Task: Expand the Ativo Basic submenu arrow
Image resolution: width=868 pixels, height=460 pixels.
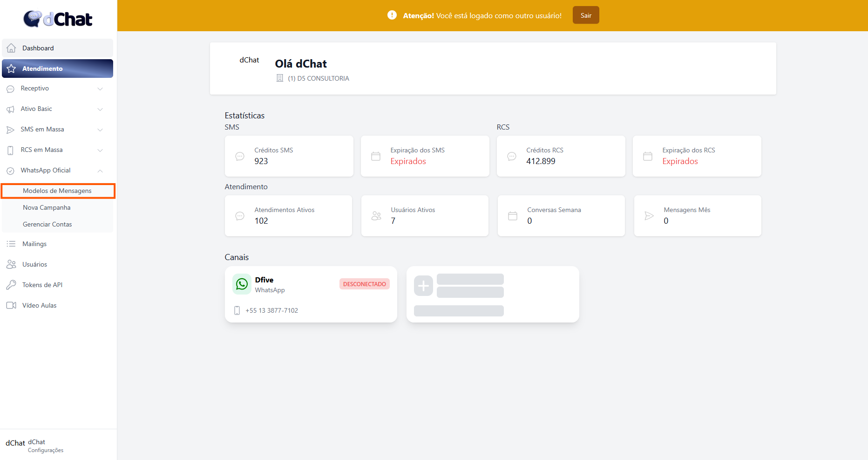Action: [100, 109]
